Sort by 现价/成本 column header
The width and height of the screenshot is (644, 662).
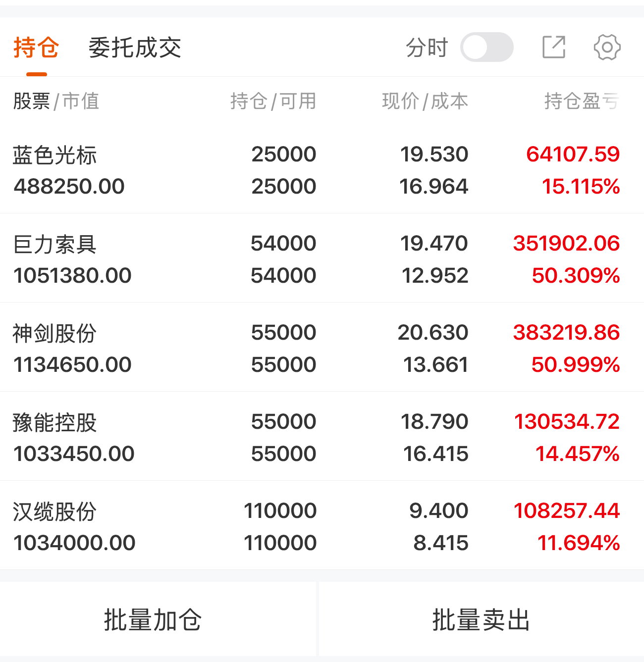coord(425,101)
